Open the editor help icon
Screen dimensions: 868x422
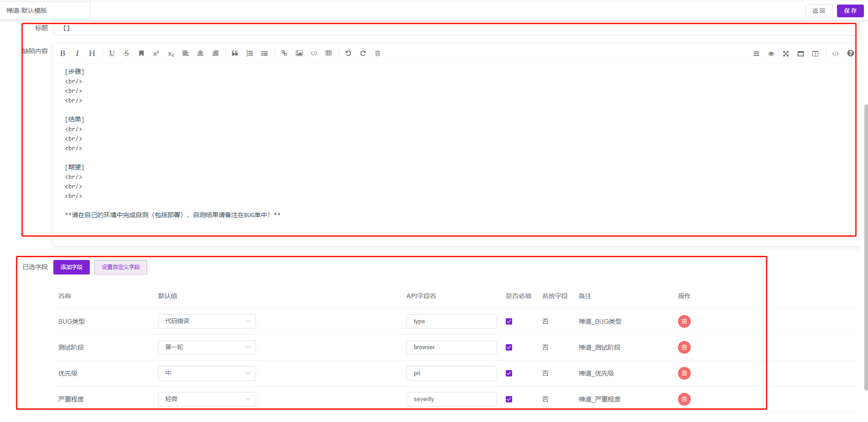point(850,53)
